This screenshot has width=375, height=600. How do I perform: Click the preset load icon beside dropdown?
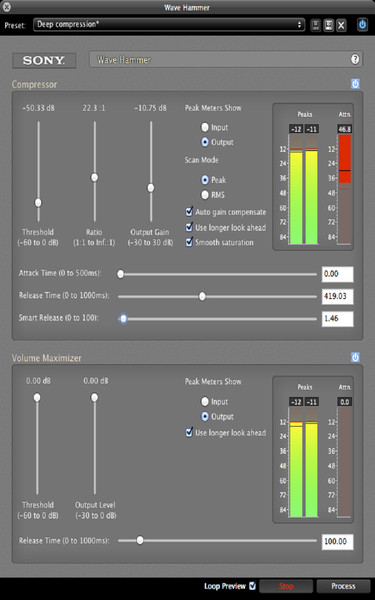point(315,25)
